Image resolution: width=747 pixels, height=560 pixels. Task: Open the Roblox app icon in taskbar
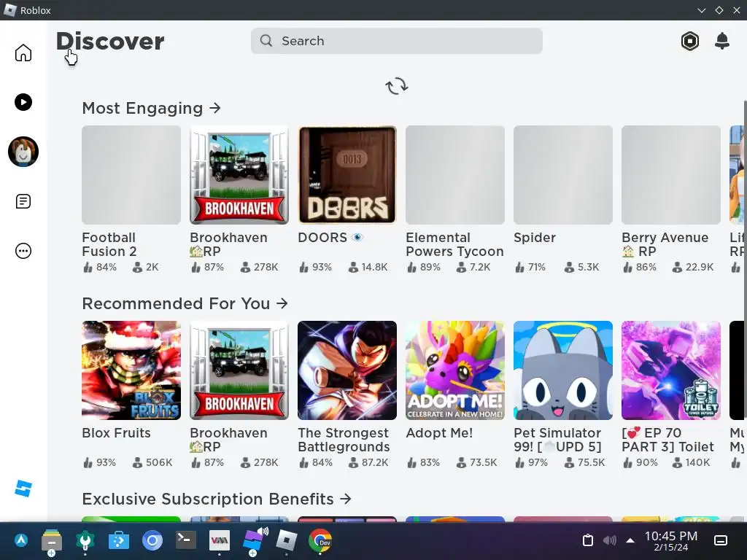pos(286,540)
